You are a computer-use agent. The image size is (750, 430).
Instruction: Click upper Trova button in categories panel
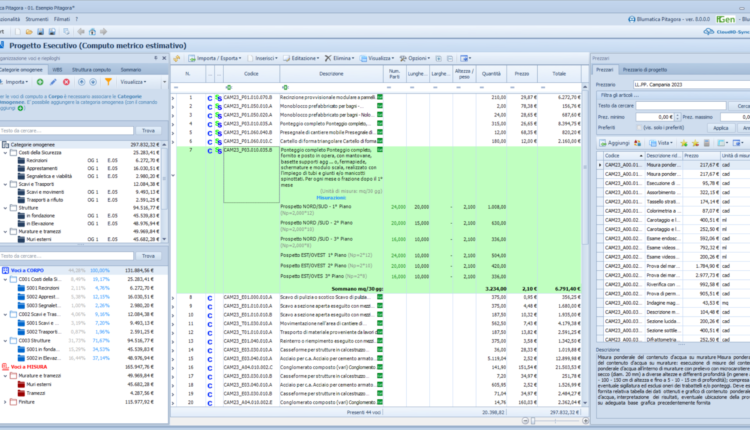(148, 131)
